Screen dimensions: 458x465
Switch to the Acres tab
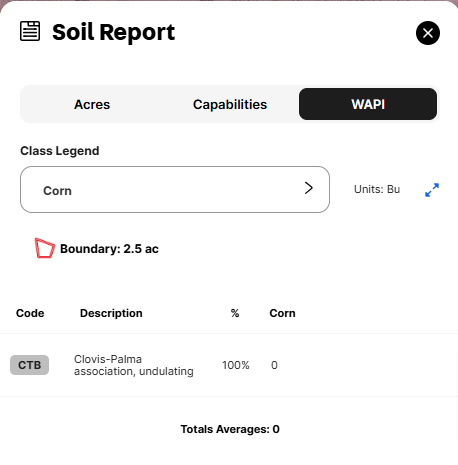click(x=92, y=104)
